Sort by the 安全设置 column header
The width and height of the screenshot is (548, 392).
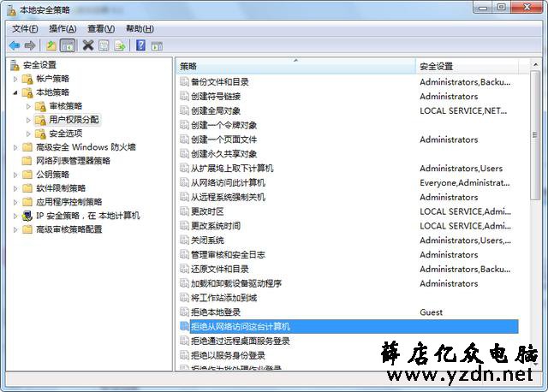467,66
